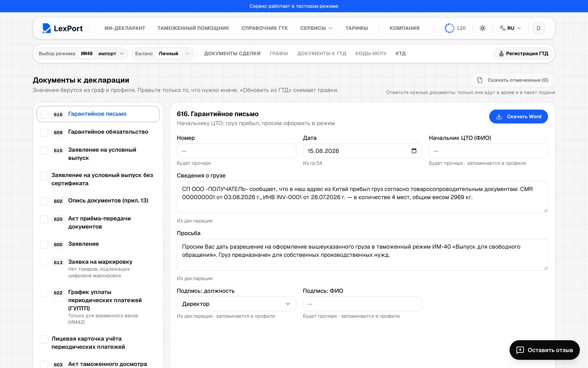Open the ИИ-Декларант menu item
Image resolution: width=588 pixels, height=368 pixels.
[x=125, y=28]
